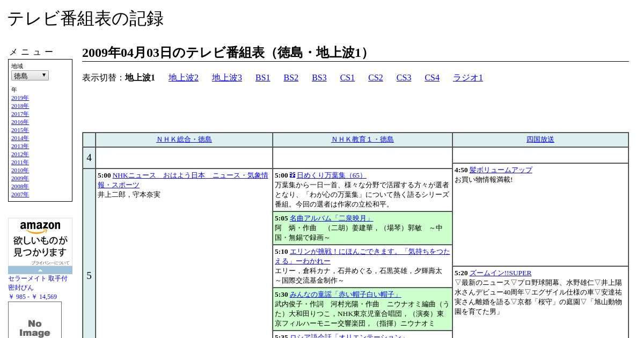Image resolution: width=644 pixels, height=338 pixels.
Task: Switch to CS1 listing
Action: click(x=347, y=78)
